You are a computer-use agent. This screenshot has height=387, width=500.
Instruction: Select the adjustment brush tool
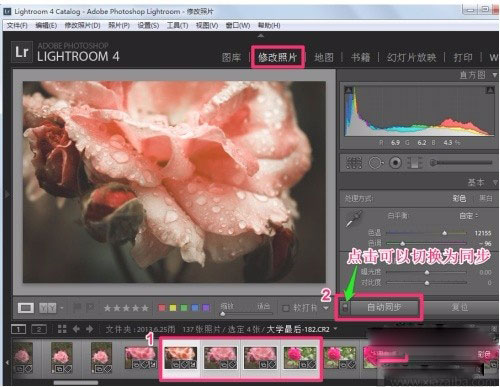461,163
